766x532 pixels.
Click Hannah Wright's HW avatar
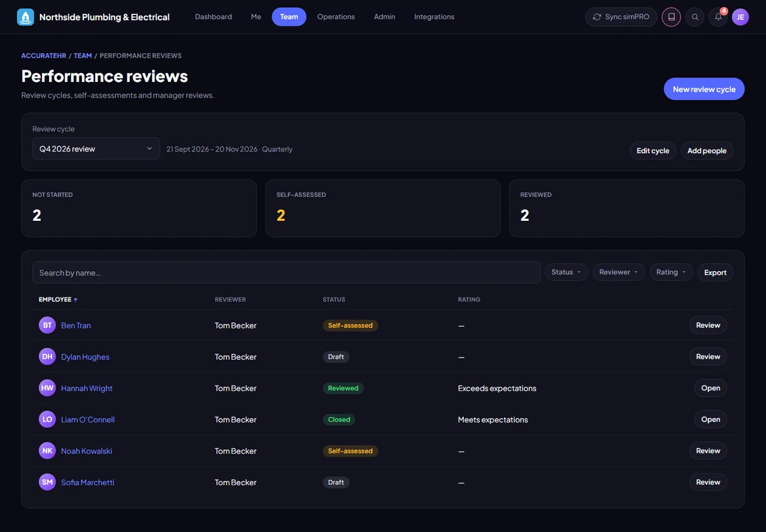pos(47,388)
